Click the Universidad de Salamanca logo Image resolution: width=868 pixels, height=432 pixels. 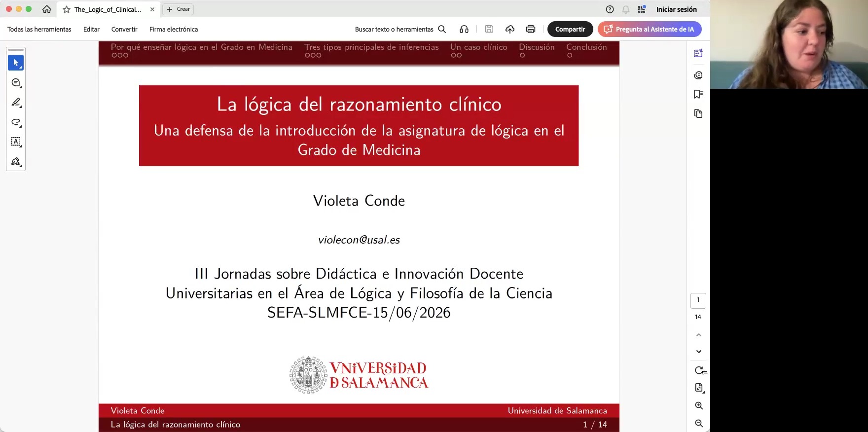pyautogui.click(x=359, y=375)
